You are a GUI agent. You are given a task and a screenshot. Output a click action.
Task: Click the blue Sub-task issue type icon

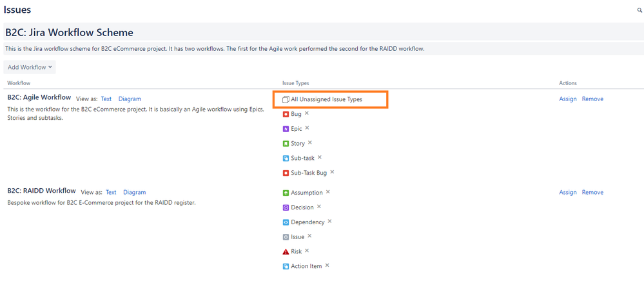click(x=286, y=158)
